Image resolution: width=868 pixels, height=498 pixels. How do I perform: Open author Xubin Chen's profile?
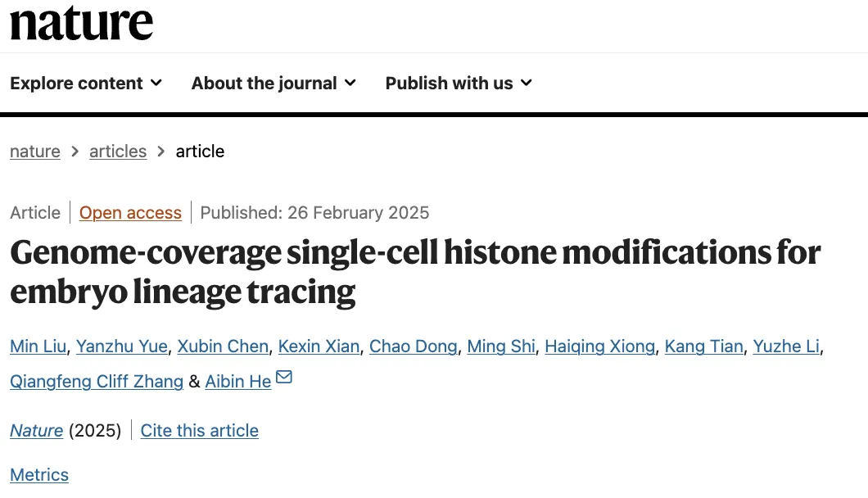tap(223, 346)
